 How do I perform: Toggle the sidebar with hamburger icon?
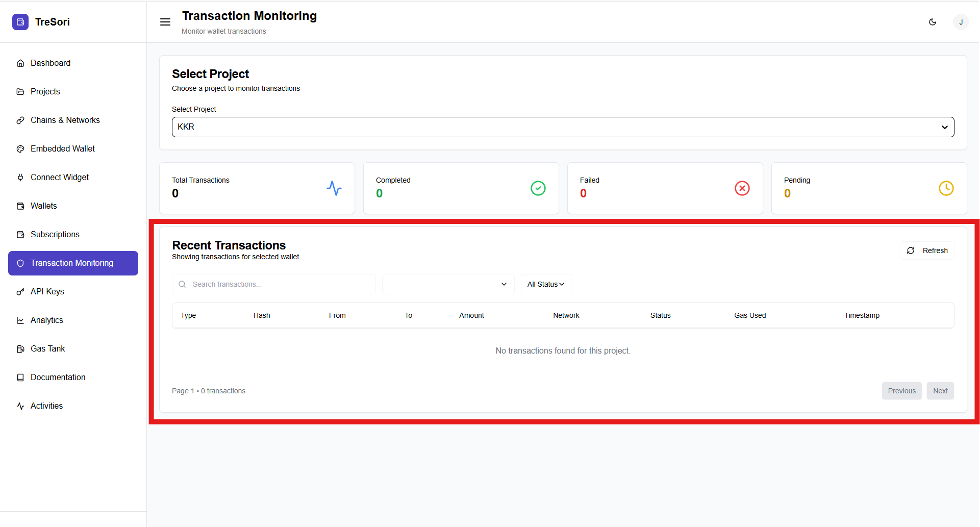click(x=165, y=22)
